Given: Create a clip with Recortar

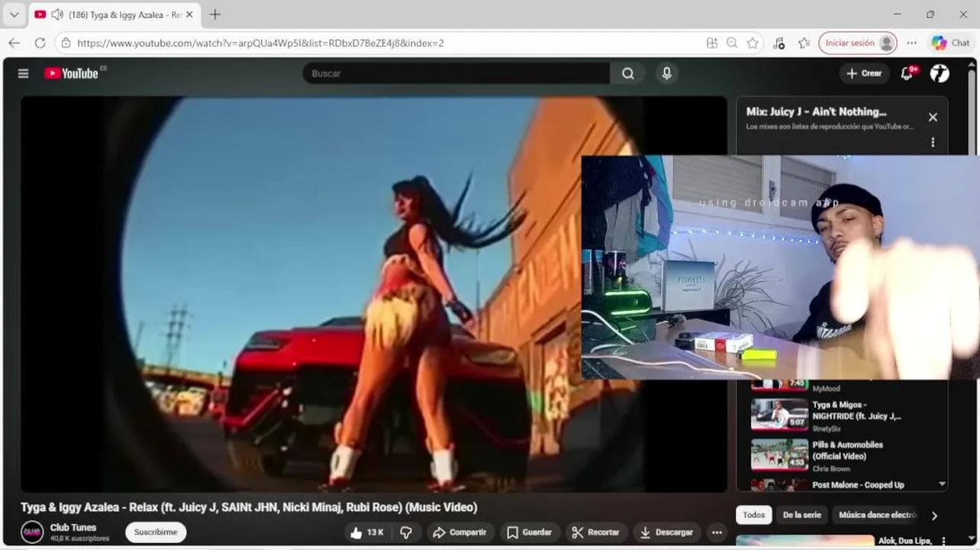Looking at the screenshot, I should (595, 532).
